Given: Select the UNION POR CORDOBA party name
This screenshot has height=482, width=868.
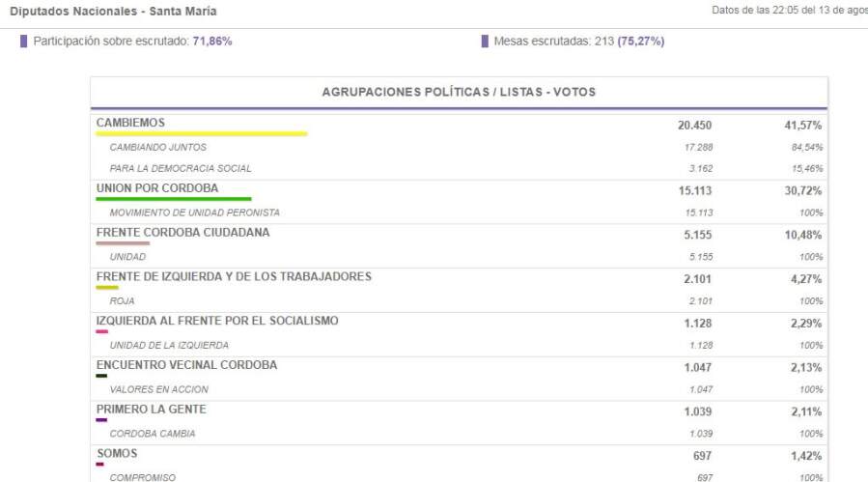Looking at the screenshot, I should 157,187.
